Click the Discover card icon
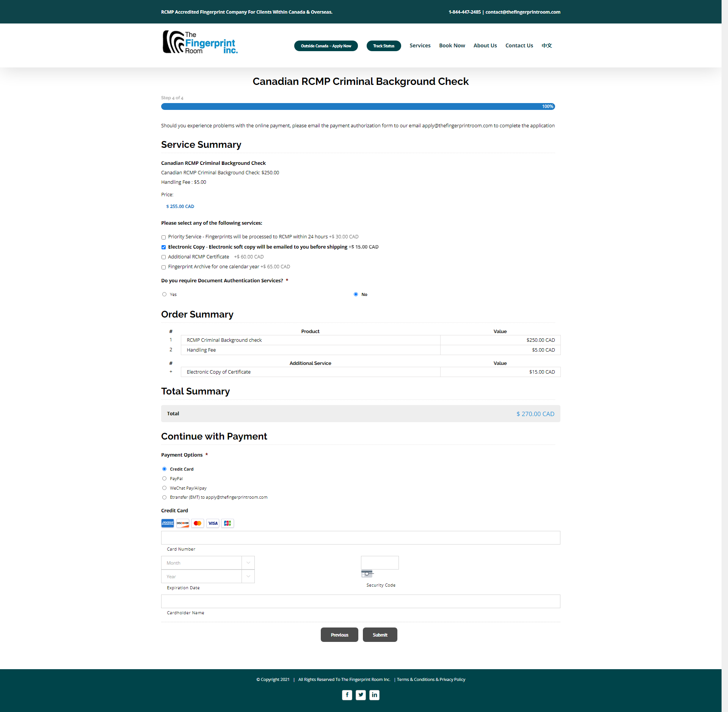The height and width of the screenshot is (712, 728). [183, 523]
